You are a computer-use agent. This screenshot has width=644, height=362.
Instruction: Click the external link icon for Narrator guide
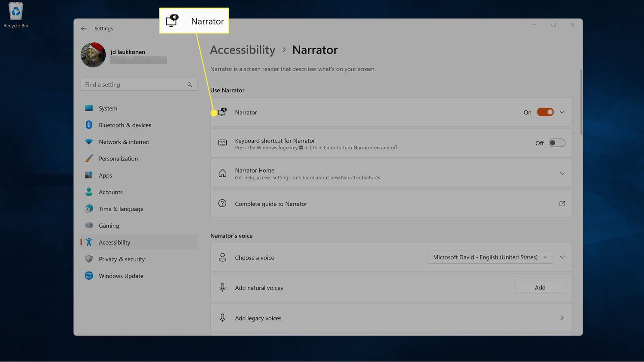(x=562, y=203)
